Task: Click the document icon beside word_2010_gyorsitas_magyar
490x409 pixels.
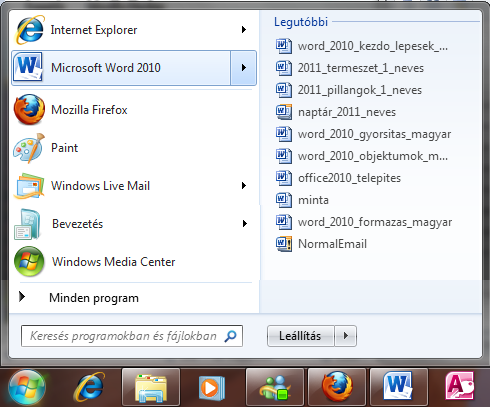Action: (284, 134)
